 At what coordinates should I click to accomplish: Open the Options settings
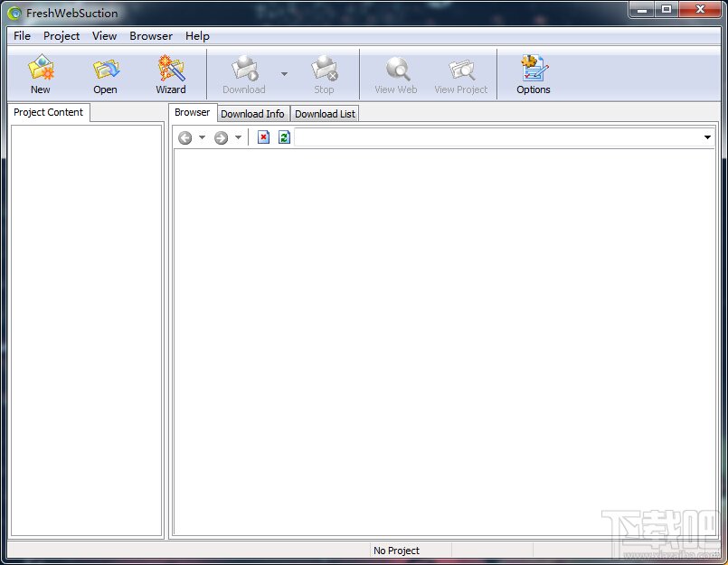coord(534,75)
